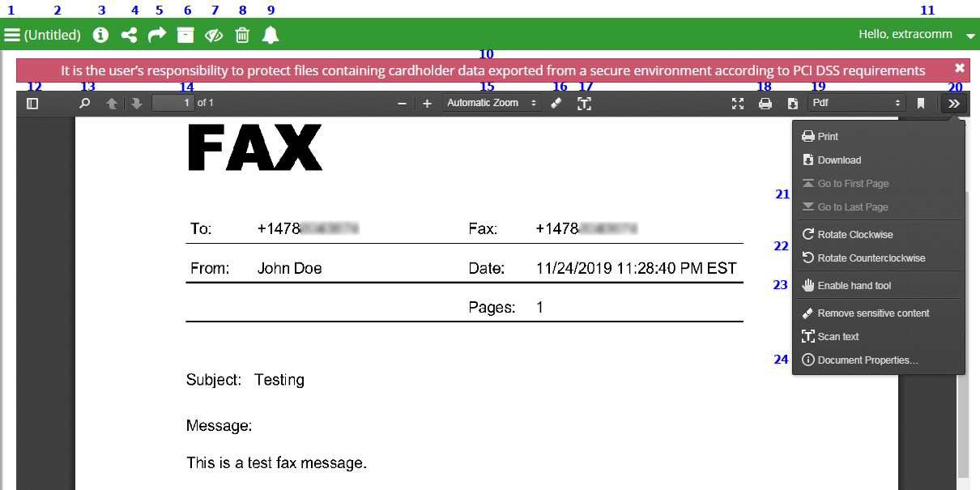
Task: Open the find magnifier in viewer toolbar
Action: (84, 104)
